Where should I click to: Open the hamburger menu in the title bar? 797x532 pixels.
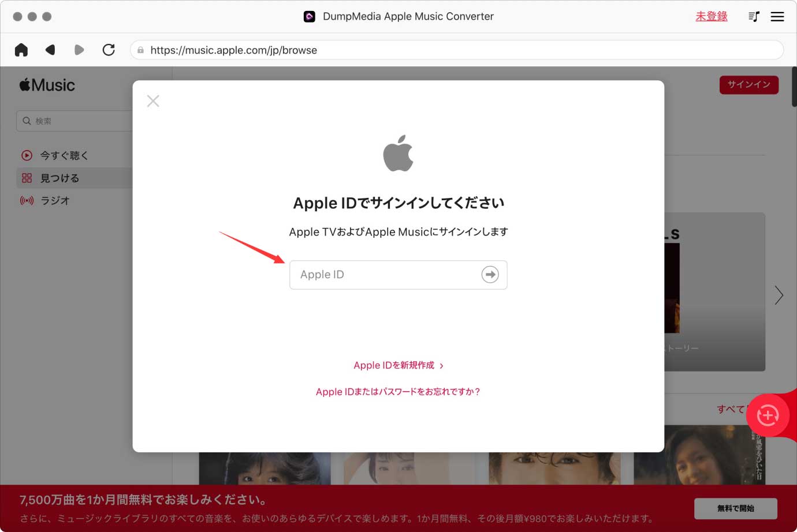pos(777,17)
